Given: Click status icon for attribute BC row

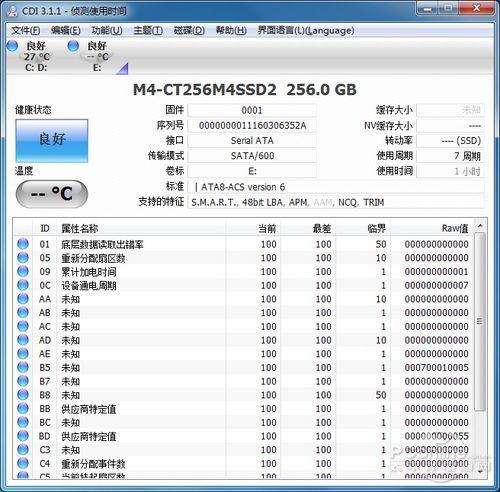Looking at the screenshot, I should click(x=23, y=422).
